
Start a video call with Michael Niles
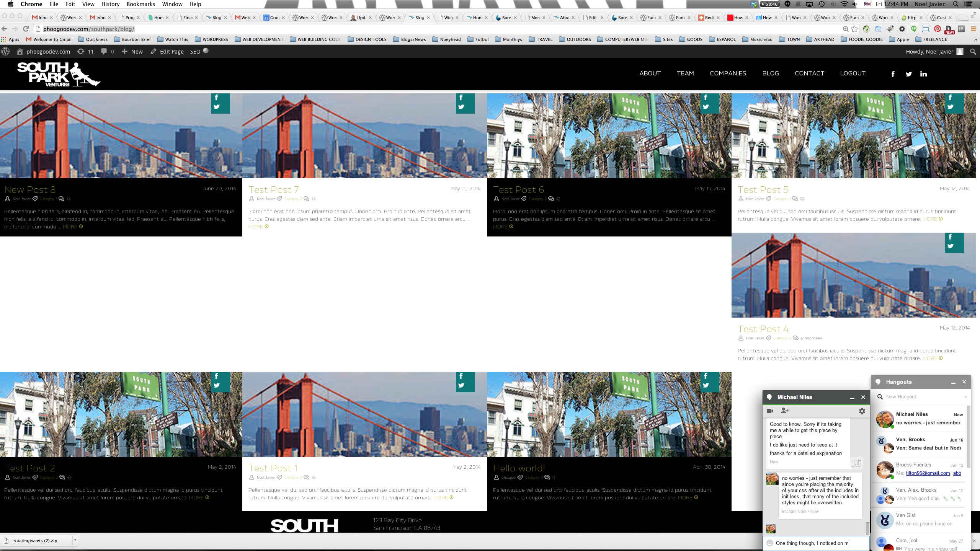pyautogui.click(x=771, y=411)
